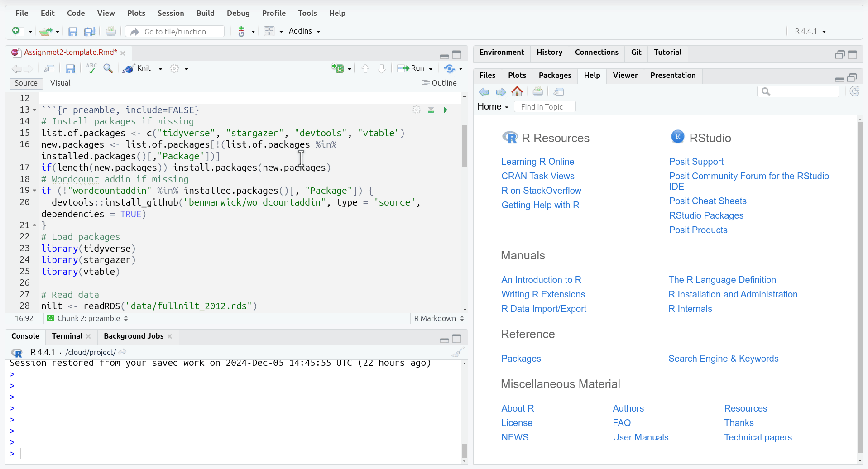
Task: Insert a new code chunk
Action: tap(338, 68)
